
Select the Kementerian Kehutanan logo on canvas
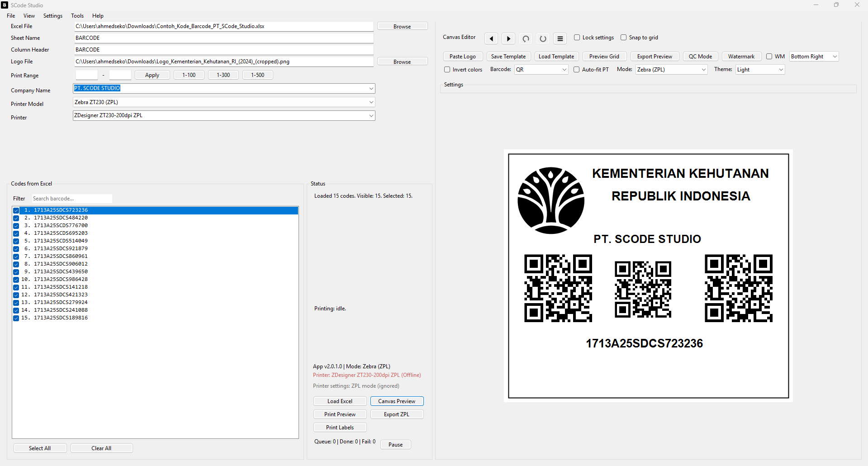point(551,200)
